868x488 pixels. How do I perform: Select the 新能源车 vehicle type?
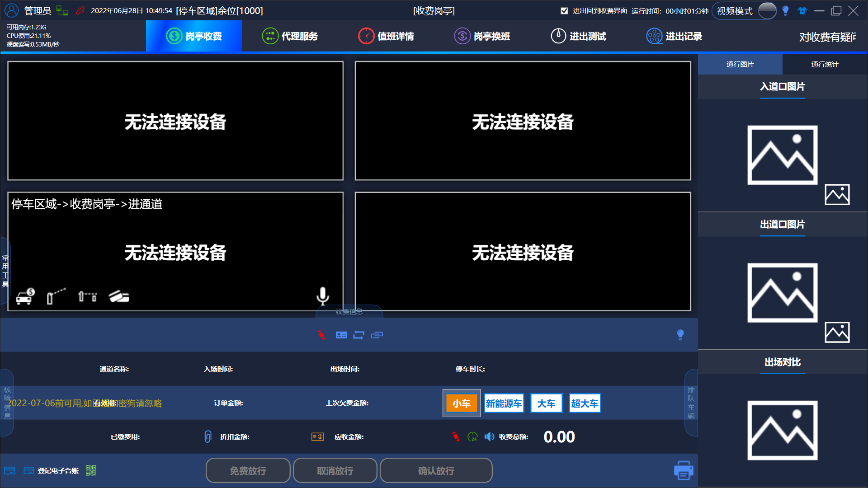pos(504,403)
